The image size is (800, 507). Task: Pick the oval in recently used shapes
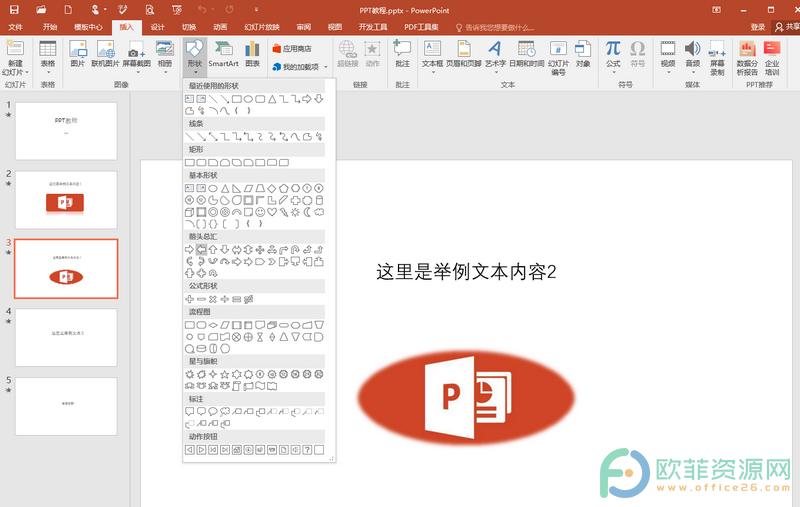tap(248, 99)
